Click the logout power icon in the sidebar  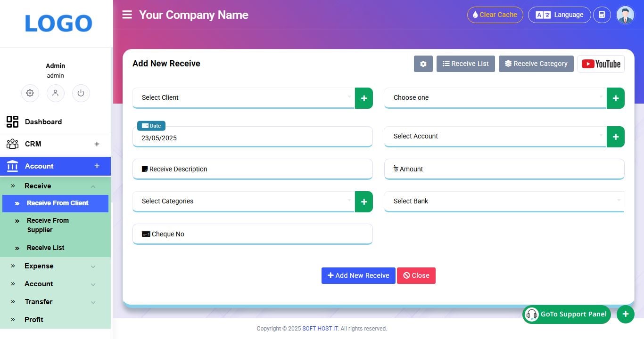(81, 93)
